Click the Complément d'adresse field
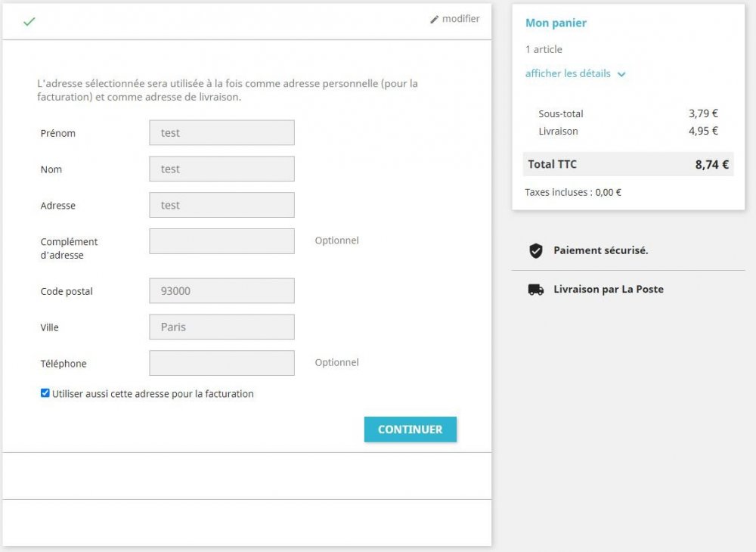The image size is (756, 552). point(222,241)
